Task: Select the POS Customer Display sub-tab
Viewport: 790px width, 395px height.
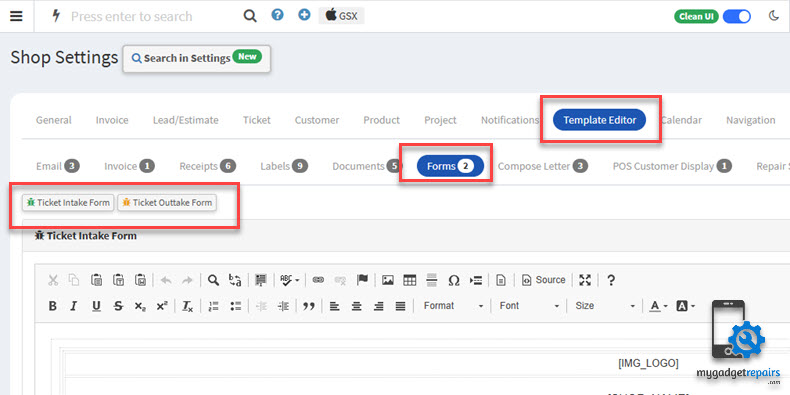Action: pyautogui.click(x=672, y=166)
